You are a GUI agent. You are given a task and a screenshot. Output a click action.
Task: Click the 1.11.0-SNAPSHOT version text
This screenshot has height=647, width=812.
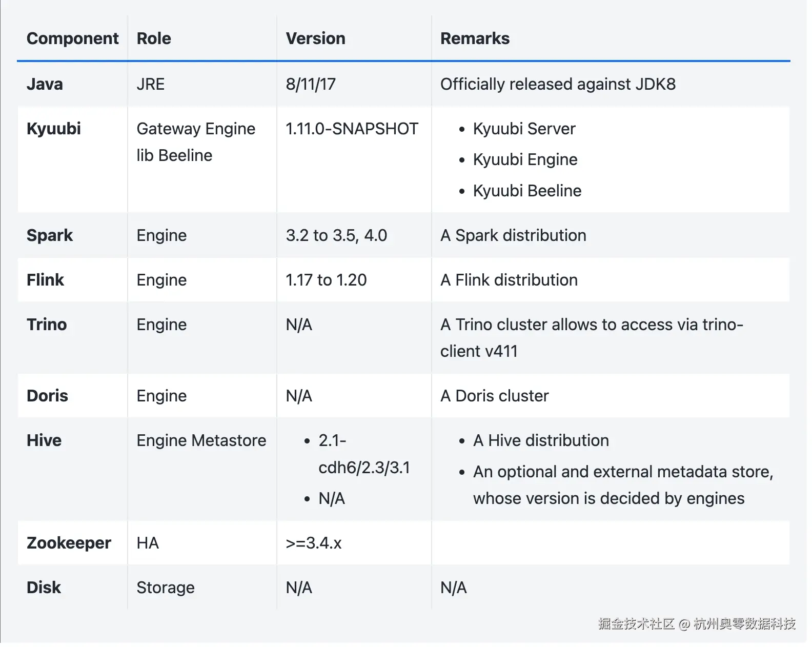352,129
